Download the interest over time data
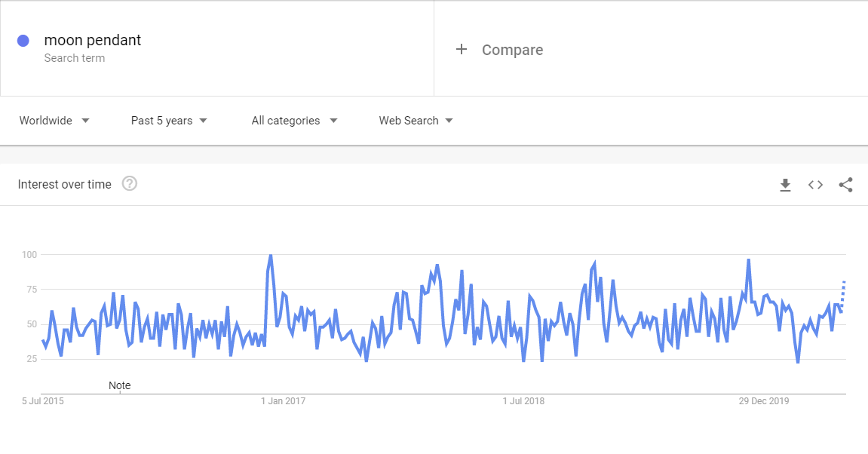The height and width of the screenshot is (454, 868). [785, 185]
